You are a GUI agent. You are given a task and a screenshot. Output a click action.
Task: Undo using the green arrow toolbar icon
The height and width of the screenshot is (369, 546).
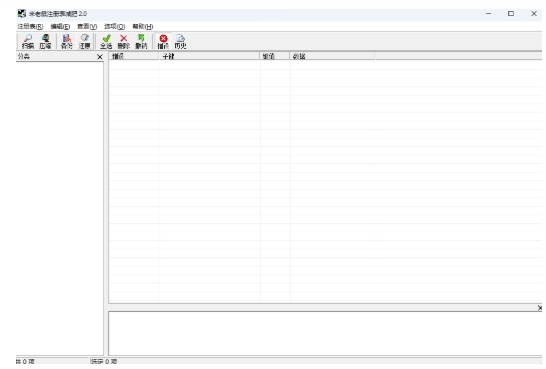[x=141, y=41]
